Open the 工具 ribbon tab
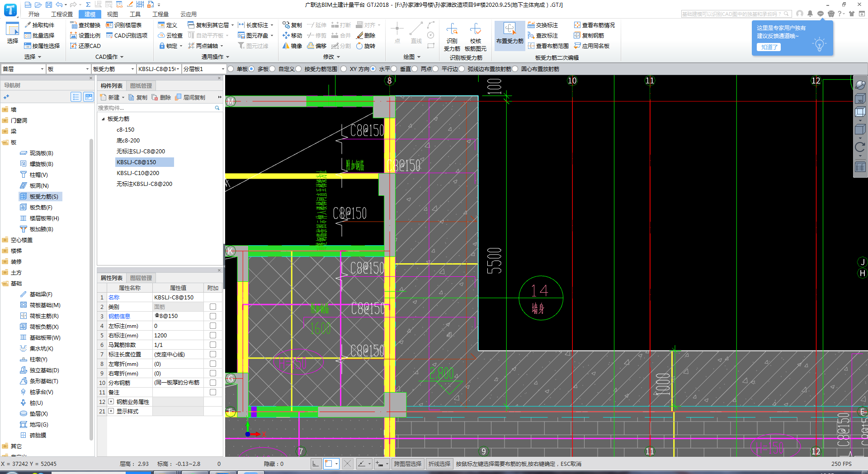 pyautogui.click(x=135, y=14)
